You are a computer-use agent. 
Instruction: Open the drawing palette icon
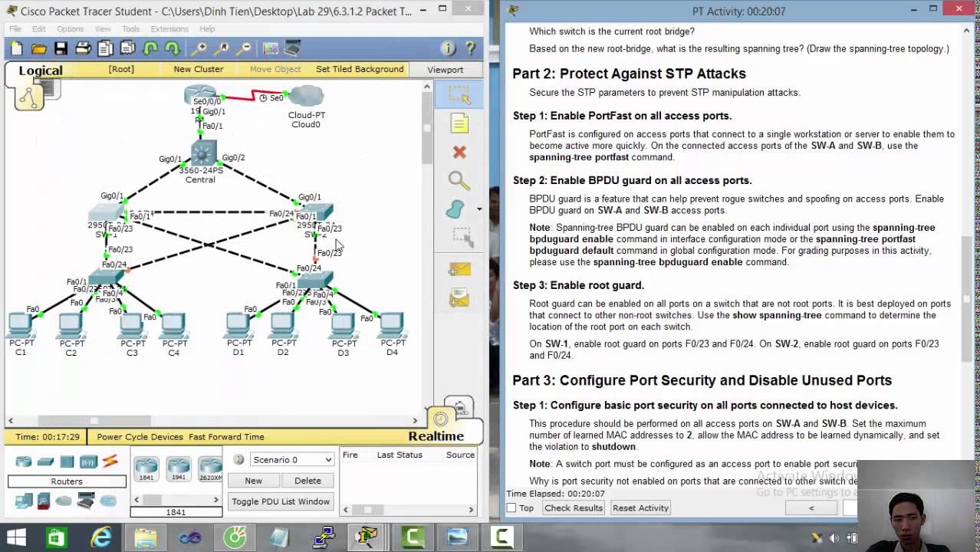(270, 48)
